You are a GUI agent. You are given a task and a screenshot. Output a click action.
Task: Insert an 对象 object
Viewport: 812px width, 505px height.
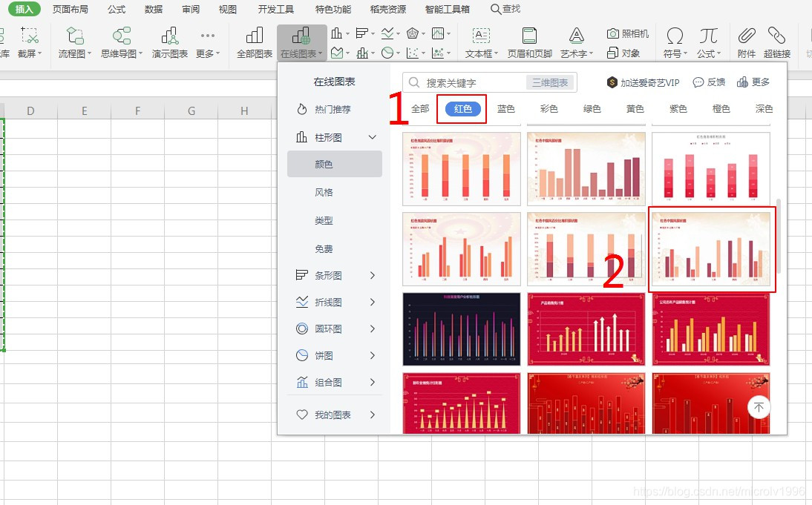coord(623,53)
